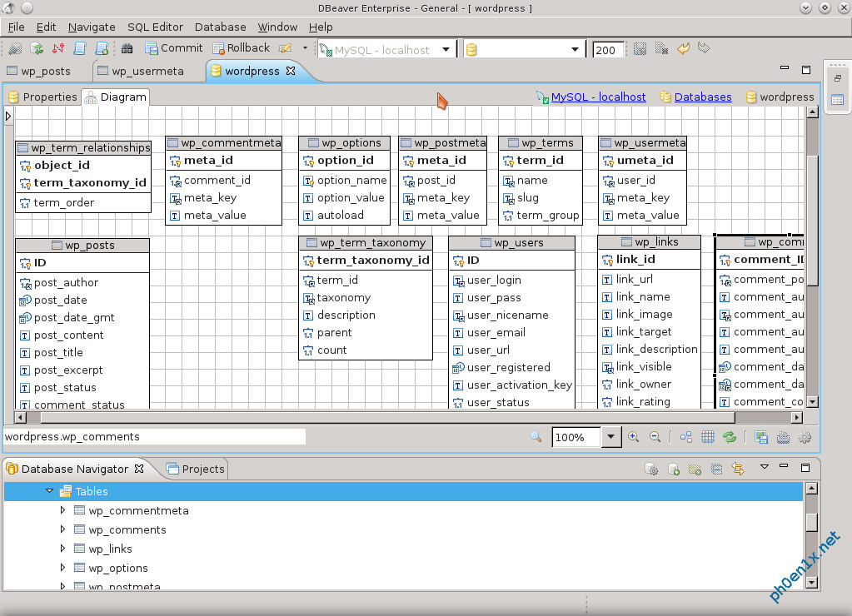Follow the MySQL - localhost breadcrumb link
The height and width of the screenshot is (616, 852).
pos(598,97)
